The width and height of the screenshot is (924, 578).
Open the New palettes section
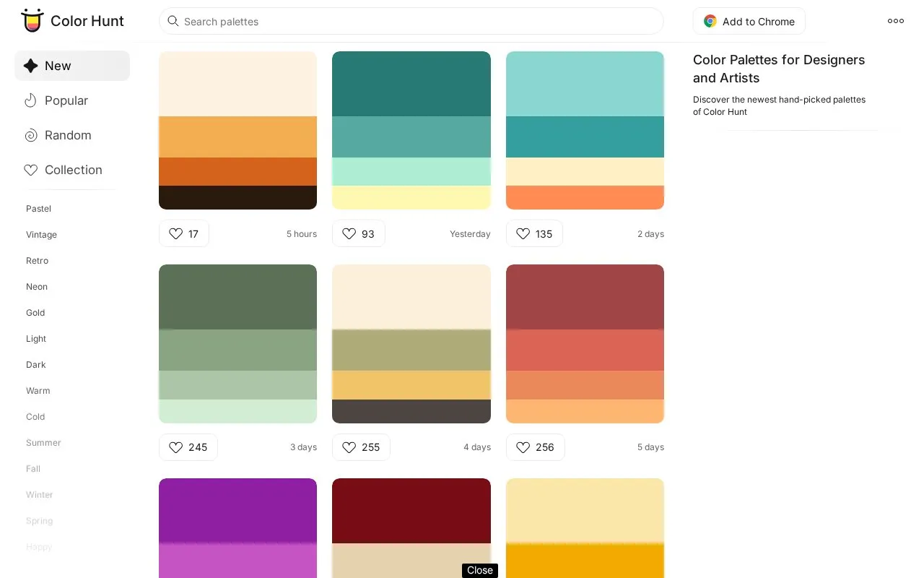tap(72, 66)
